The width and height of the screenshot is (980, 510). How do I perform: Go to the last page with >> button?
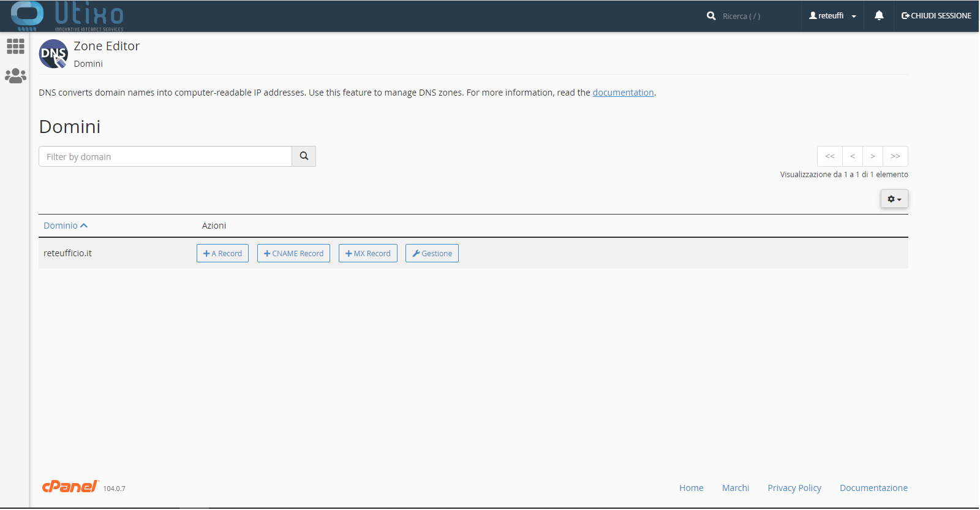coord(895,156)
